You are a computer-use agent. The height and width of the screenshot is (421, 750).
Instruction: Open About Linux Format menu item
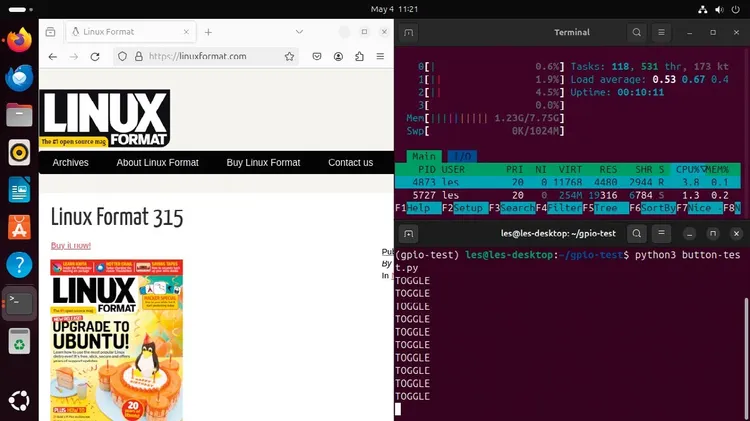pyautogui.click(x=157, y=163)
